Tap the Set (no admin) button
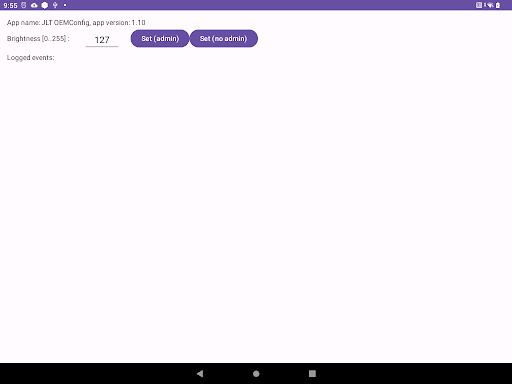The width and height of the screenshot is (512, 384). click(224, 39)
